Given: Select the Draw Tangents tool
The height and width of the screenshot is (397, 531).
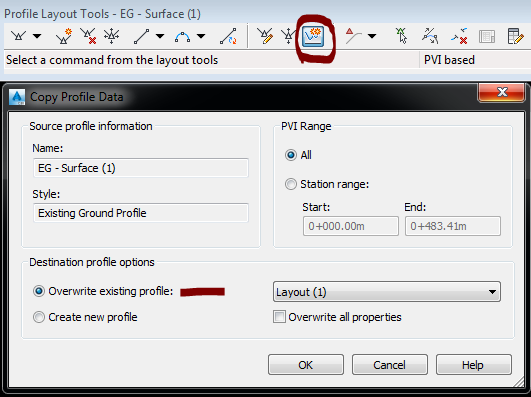Looking at the screenshot, I should [18, 36].
